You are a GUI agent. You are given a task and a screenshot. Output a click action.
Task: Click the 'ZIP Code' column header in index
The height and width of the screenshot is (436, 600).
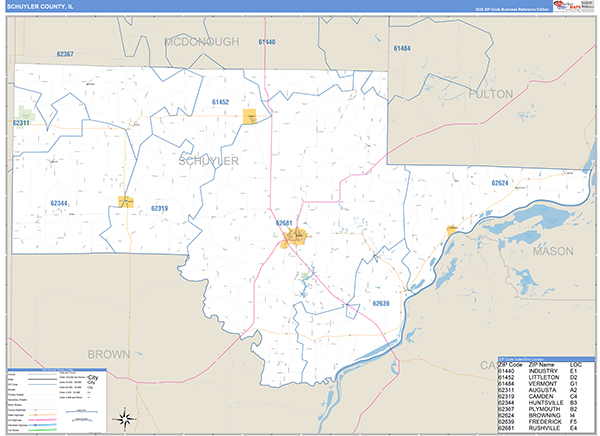click(510, 365)
